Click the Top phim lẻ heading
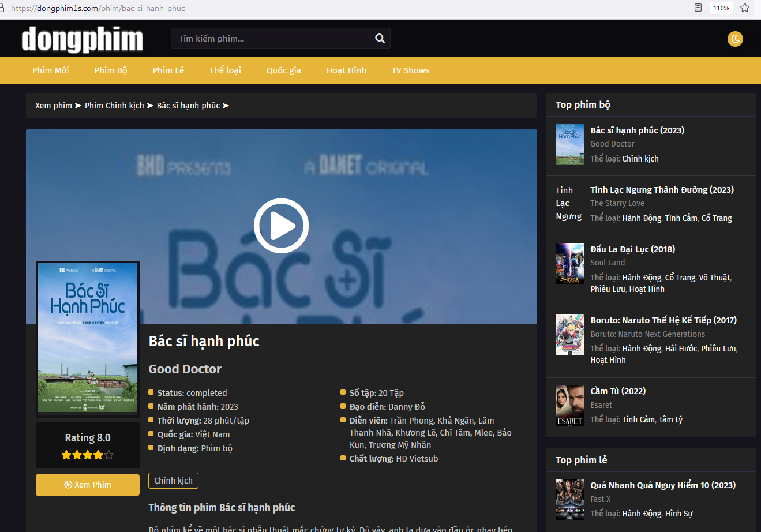Image resolution: width=761 pixels, height=532 pixels. click(x=581, y=460)
